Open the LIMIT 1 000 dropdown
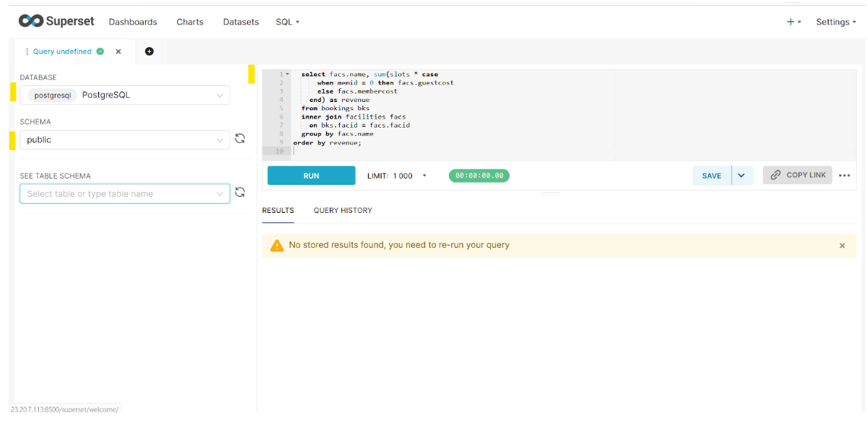Viewport: 868px width, 425px height. 424,176
